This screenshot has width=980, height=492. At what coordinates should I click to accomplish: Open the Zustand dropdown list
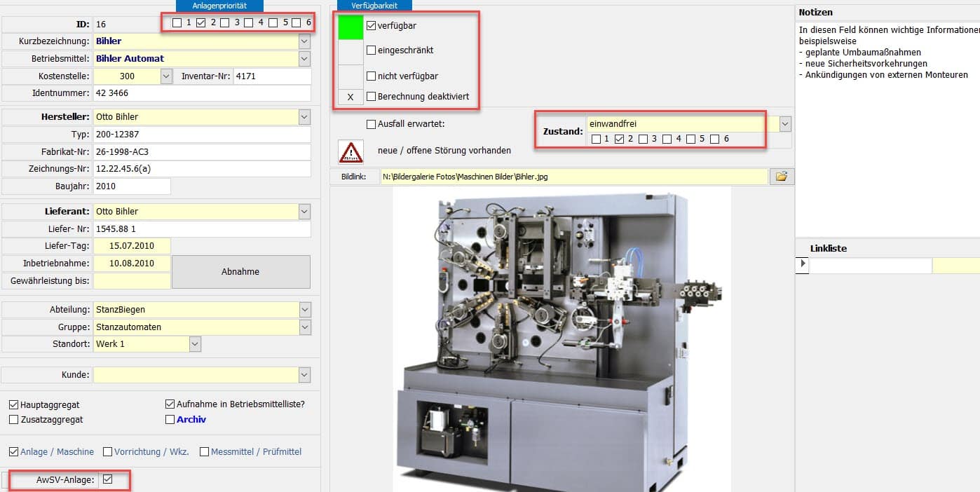[x=785, y=124]
